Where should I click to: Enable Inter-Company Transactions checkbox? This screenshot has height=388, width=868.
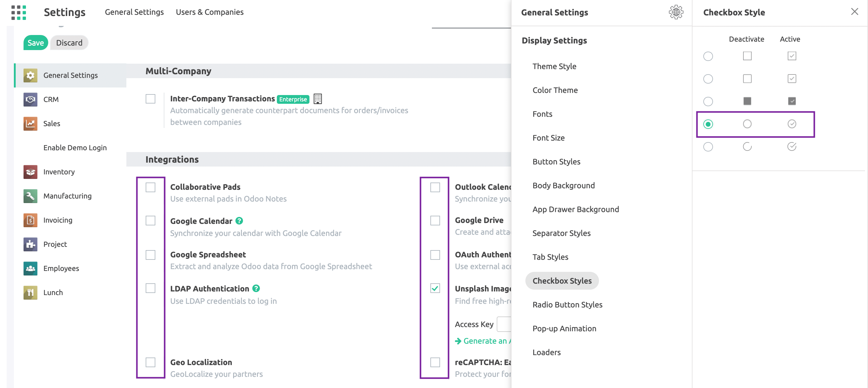[x=150, y=99]
